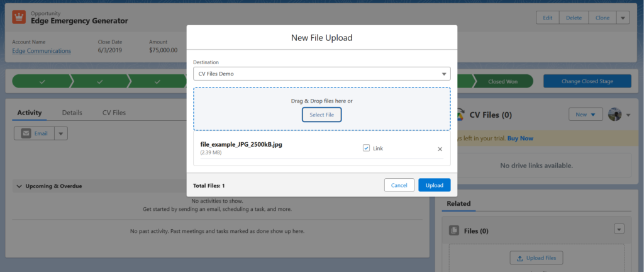Switch to the CV Files tab
The height and width of the screenshot is (272, 644).
click(114, 113)
